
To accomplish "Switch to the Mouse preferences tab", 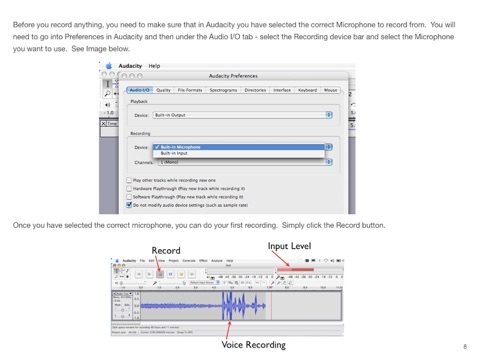I will point(330,90).
